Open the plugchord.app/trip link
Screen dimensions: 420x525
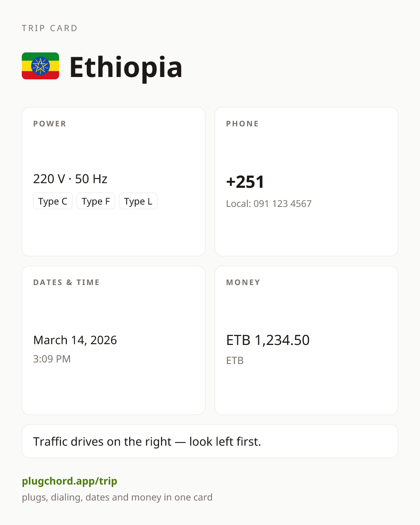click(70, 481)
